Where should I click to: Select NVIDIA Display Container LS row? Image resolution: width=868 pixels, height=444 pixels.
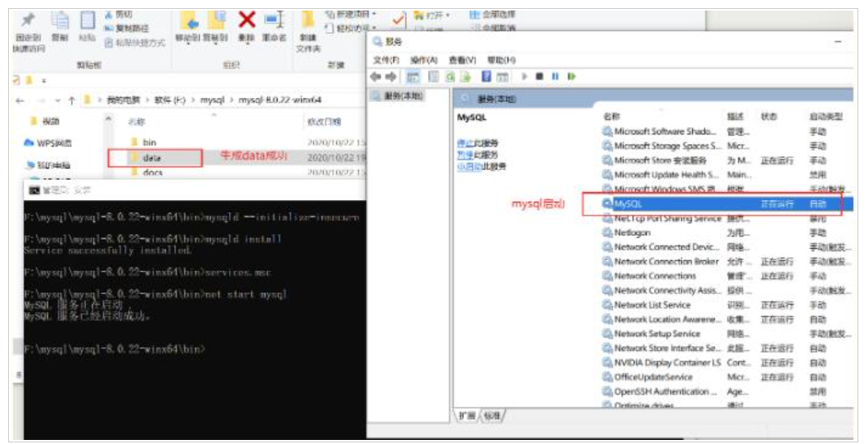pos(726,363)
